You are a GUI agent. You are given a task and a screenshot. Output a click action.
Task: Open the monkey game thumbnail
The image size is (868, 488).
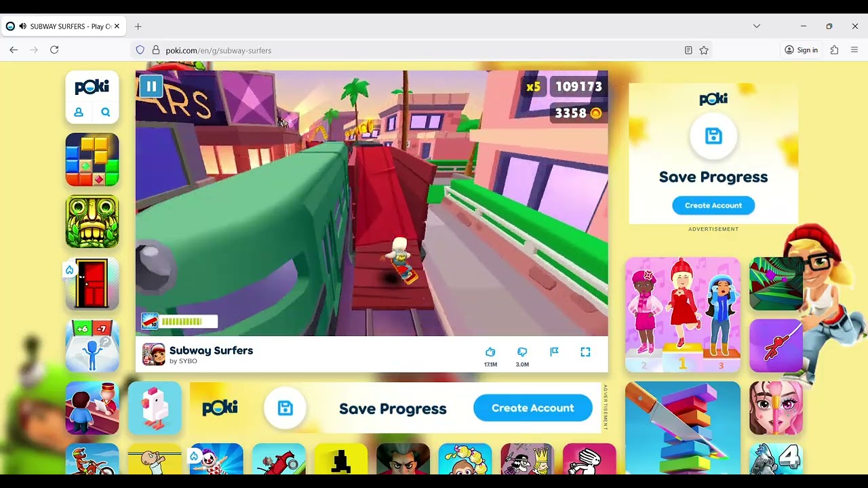pyautogui.click(x=465, y=459)
